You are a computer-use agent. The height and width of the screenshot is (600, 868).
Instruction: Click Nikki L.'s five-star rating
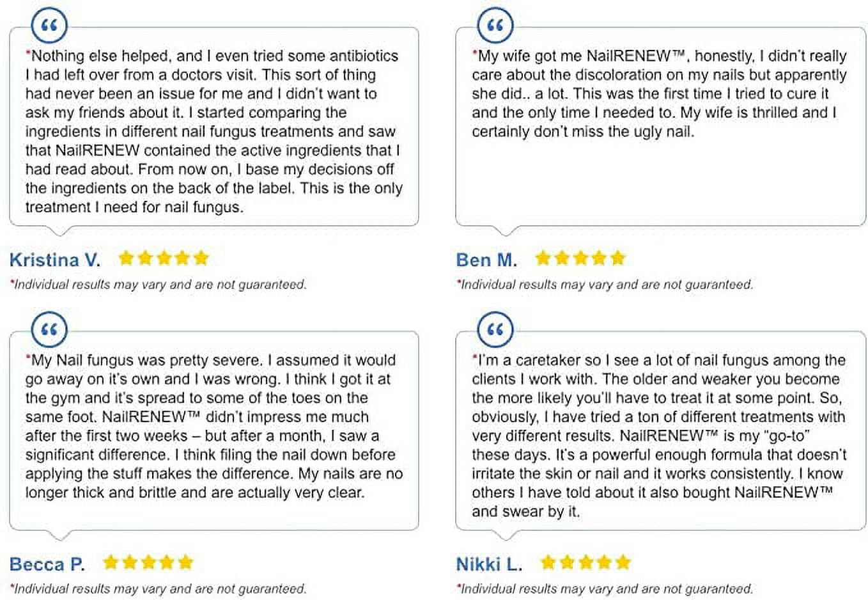pos(585,562)
